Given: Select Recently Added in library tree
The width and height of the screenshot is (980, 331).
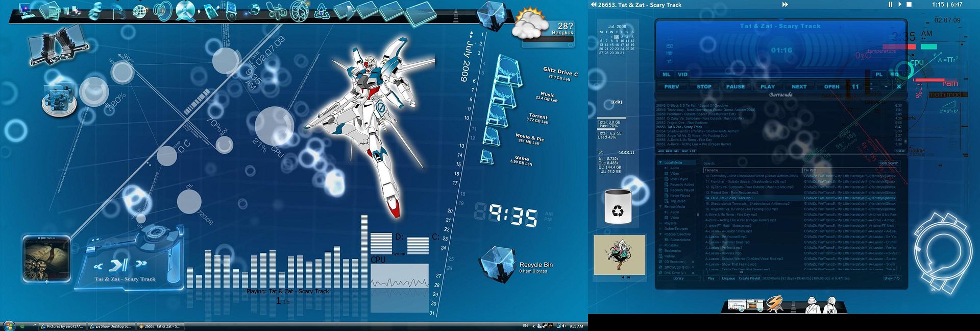Looking at the screenshot, I should point(682,184).
